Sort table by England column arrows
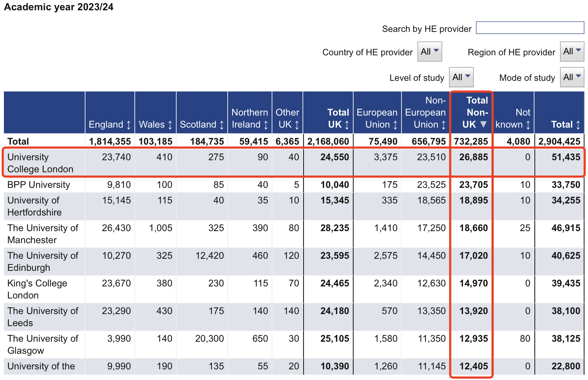The image size is (588, 380). point(129,125)
